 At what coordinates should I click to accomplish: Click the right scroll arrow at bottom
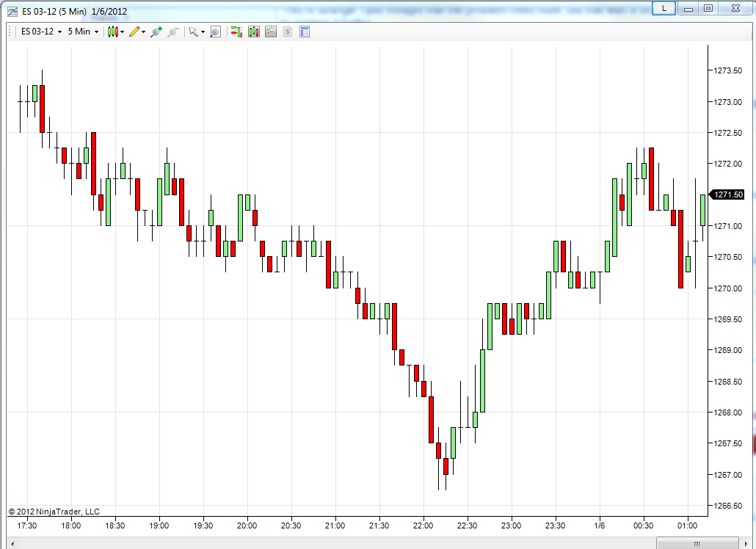pyautogui.click(x=746, y=544)
